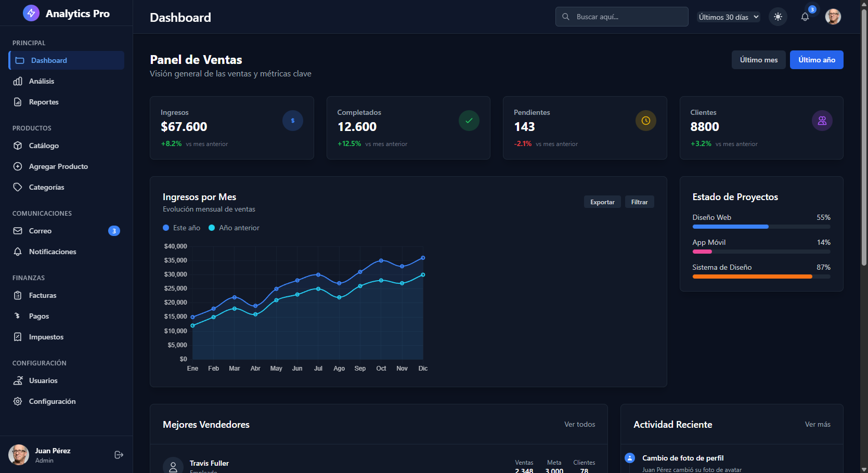This screenshot has width=868, height=473.
Task: Open the Catálogo de productos
Action: pos(44,146)
